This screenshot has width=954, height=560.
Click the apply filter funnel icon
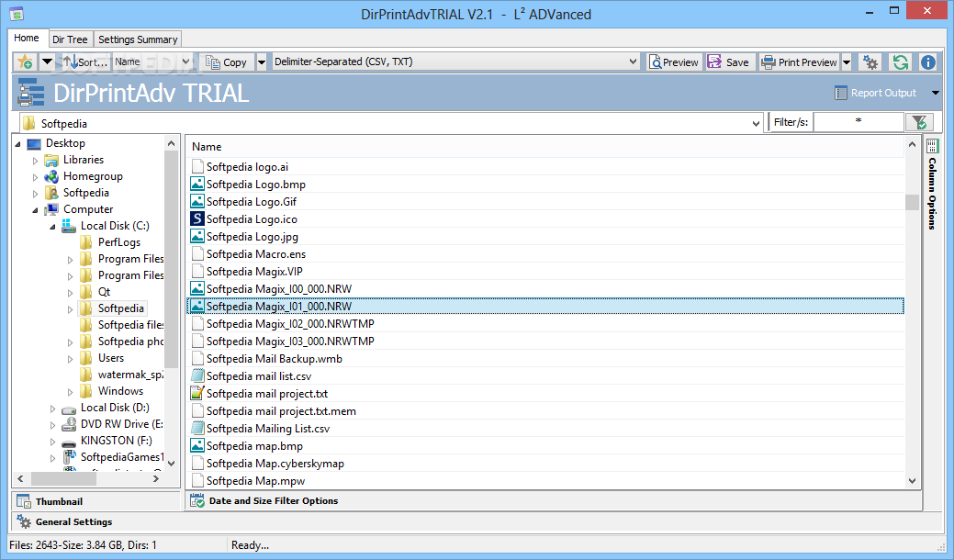[919, 122]
